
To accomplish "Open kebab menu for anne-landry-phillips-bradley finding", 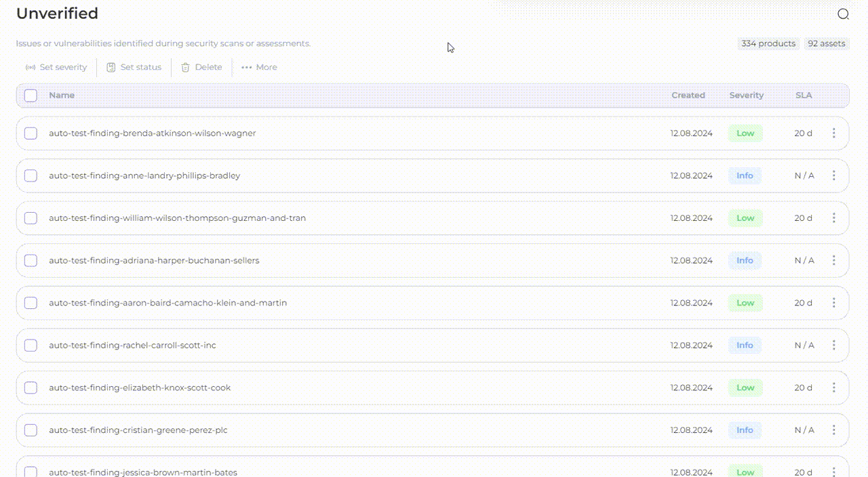I will coord(833,175).
